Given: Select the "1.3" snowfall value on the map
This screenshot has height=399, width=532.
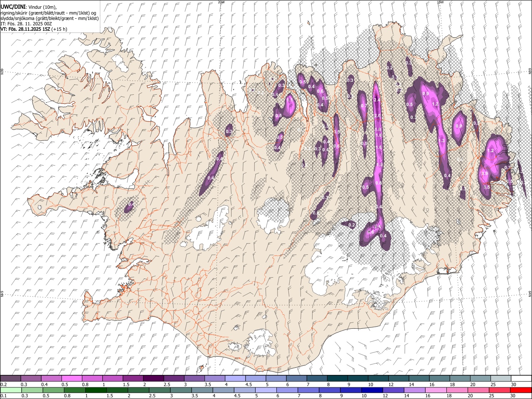Looking at the screenshot, I should (441, 141).
